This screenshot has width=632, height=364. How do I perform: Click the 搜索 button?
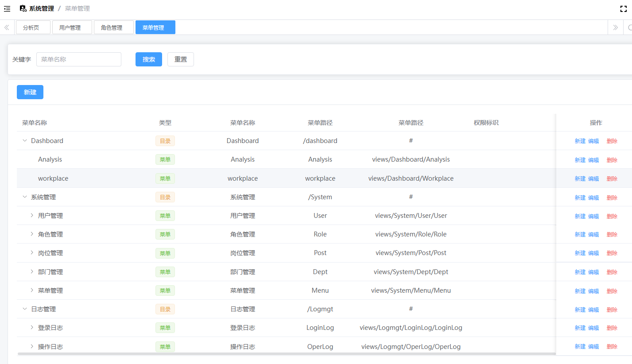[149, 59]
